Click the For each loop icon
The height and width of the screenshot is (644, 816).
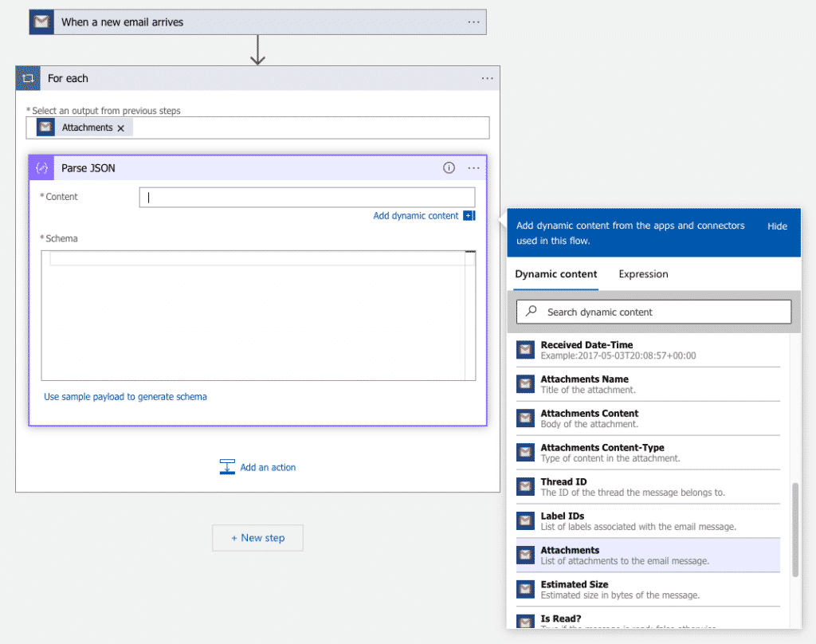click(28, 78)
